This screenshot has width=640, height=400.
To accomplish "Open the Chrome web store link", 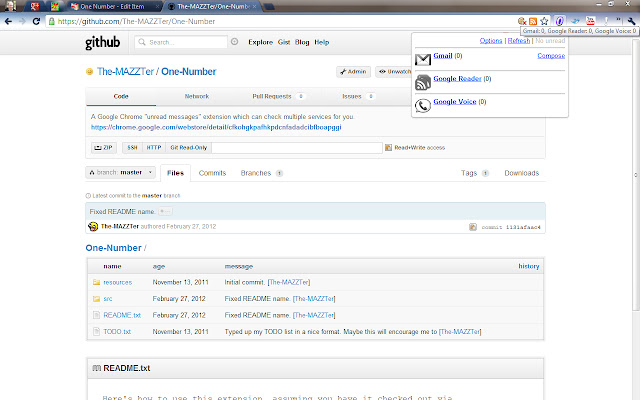I will pyautogui.click(x=216, y=127).
